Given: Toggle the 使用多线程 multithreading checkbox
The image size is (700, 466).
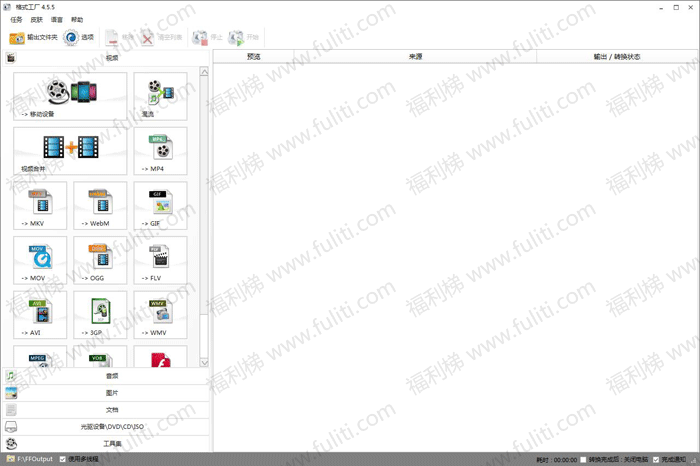Looking at the screenshot, I should coord(60,459).
